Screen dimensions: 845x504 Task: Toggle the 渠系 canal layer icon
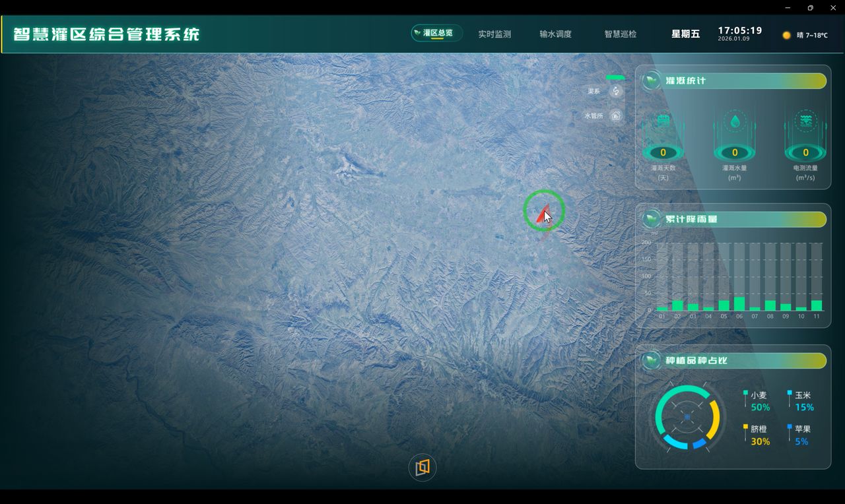616,91
